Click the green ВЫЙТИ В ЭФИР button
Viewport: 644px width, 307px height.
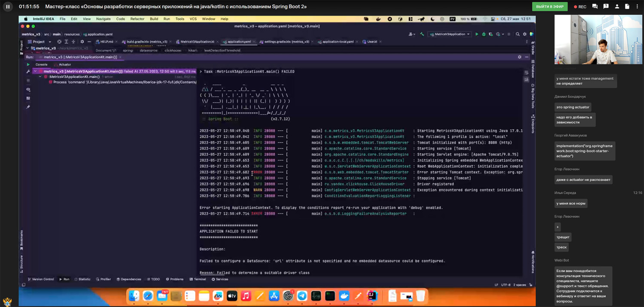point(550,6)
